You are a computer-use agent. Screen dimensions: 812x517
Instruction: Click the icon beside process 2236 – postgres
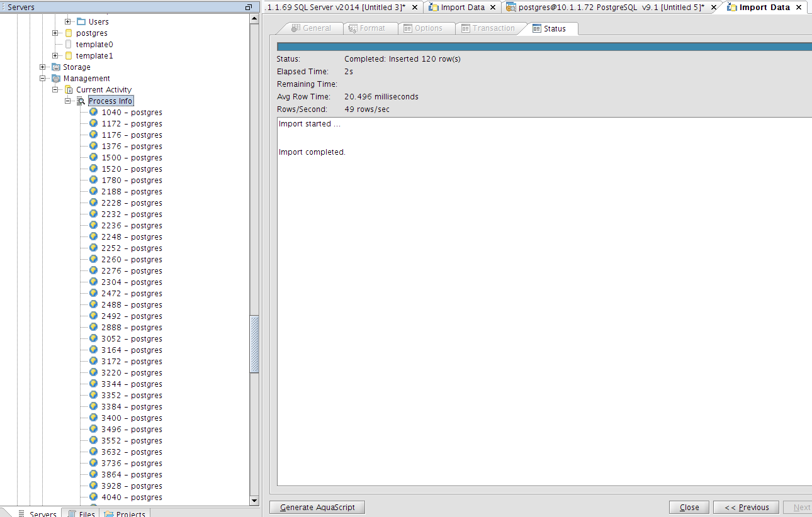(94, 225)
